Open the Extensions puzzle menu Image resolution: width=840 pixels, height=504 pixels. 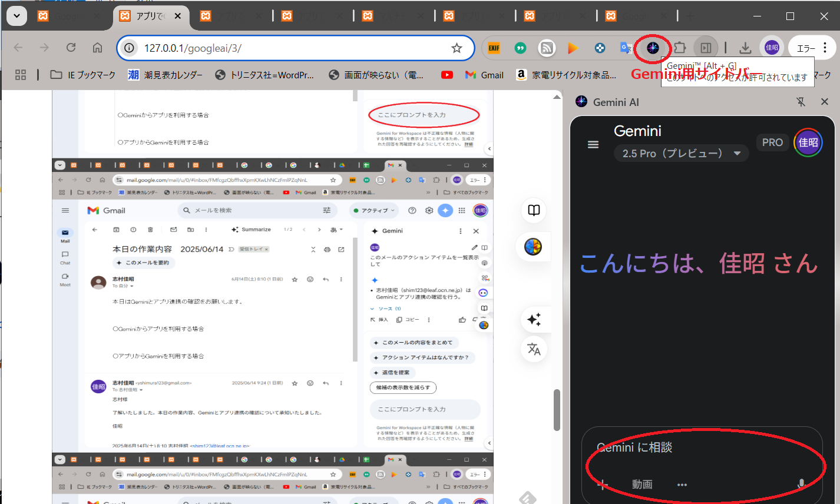click(x=680, y=48)
